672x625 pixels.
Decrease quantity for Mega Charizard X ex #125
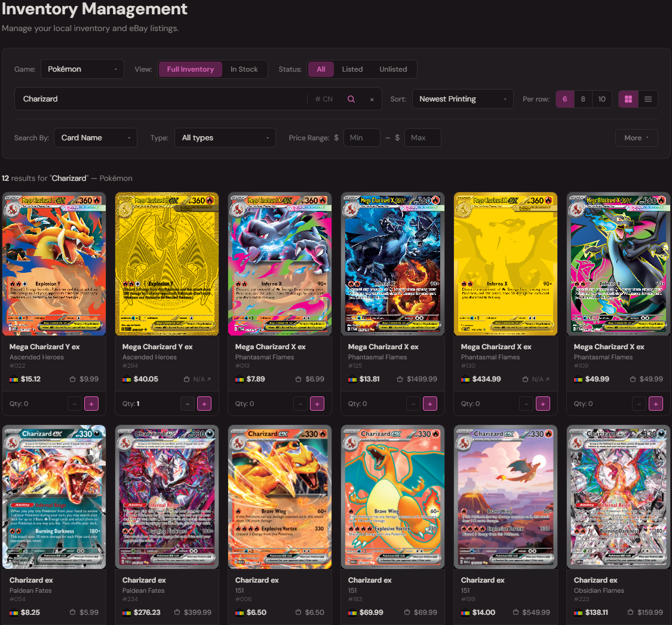click(413, 404)
